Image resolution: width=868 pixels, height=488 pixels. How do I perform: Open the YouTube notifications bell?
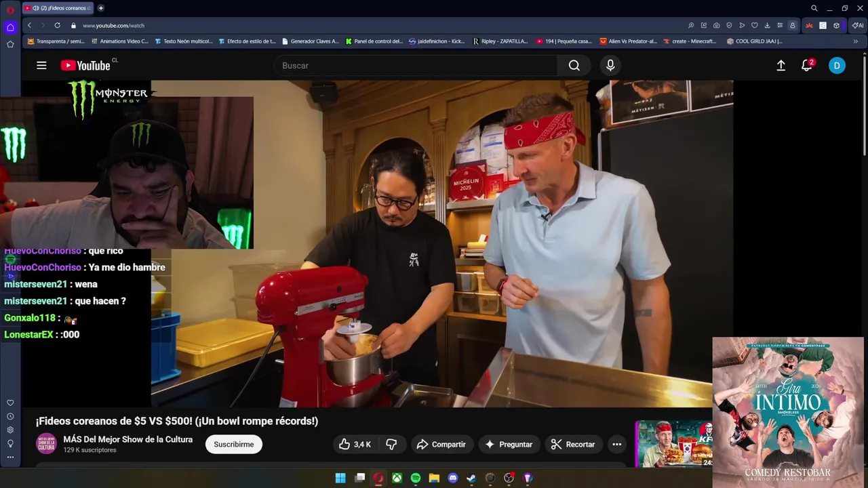pos(806,65)
